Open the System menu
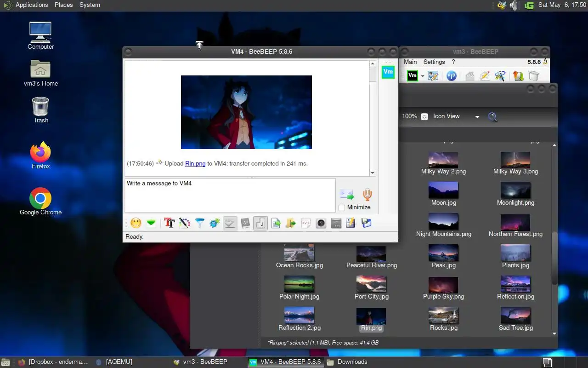The image size is (588, 368). pos(90,5)
